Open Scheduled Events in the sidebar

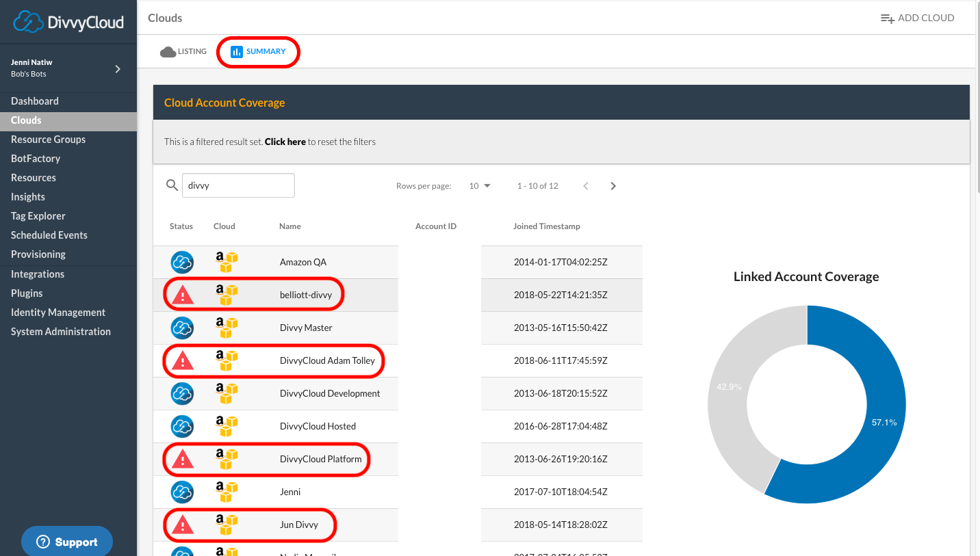pos(49,235)
